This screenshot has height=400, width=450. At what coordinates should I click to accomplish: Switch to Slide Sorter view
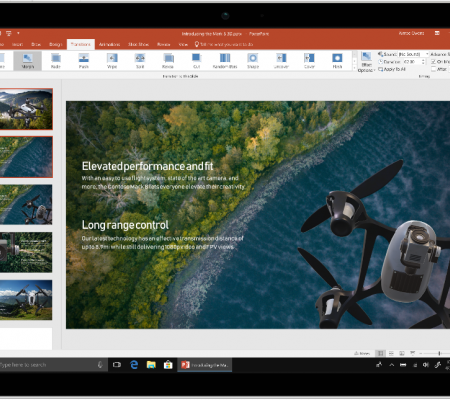point(391,353)
